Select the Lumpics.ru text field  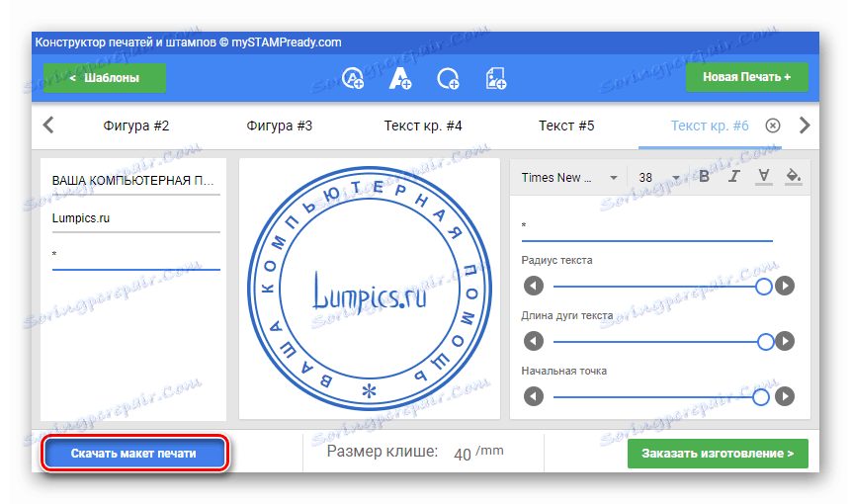135,218
